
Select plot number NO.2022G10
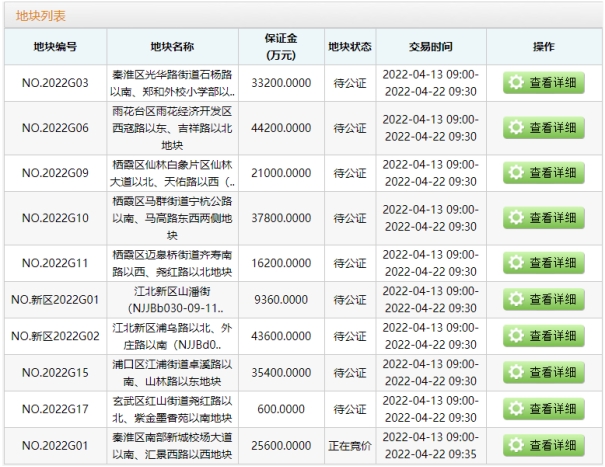pyautogui.click(x=55, y=218)
